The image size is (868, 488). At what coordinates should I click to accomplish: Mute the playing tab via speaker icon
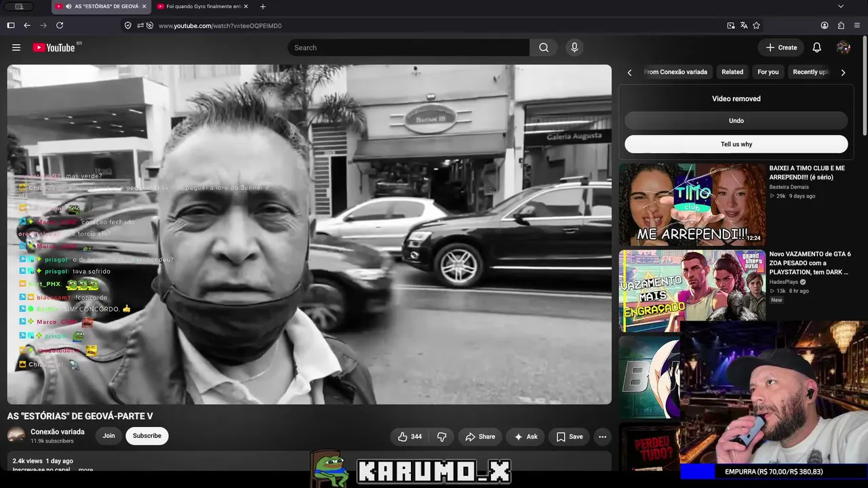pyautogui.click(x=68, y=7)
